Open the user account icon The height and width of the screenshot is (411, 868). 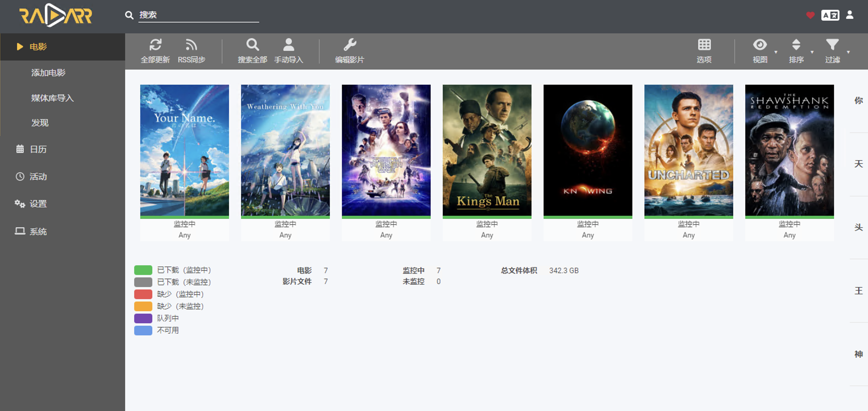pos(850,15)
